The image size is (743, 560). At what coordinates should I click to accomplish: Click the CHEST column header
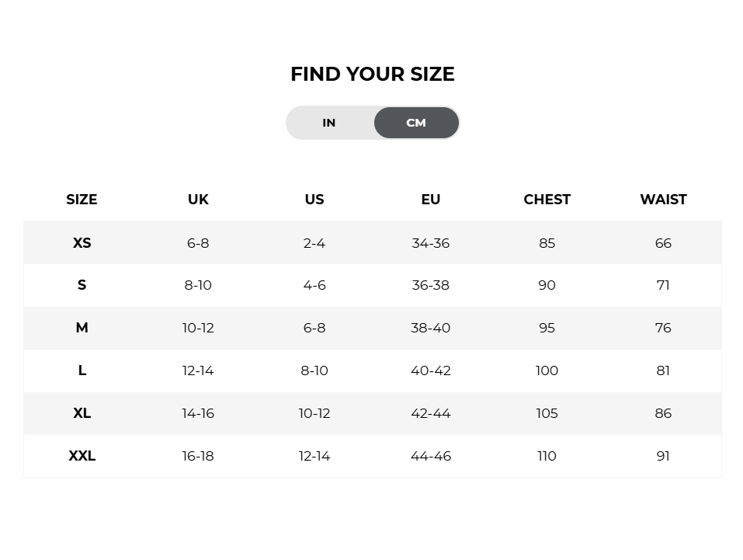pyautogui.click(x=547, y=200)
